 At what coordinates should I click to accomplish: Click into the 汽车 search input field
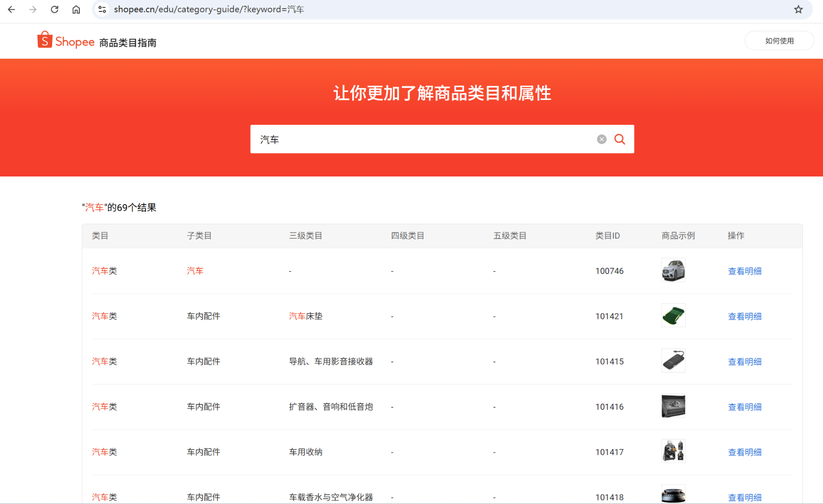[x=421, y=139]
